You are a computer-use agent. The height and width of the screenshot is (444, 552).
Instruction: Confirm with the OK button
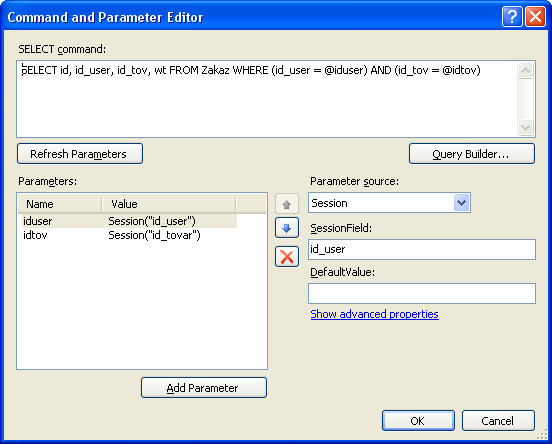click(x=418, y=420)
